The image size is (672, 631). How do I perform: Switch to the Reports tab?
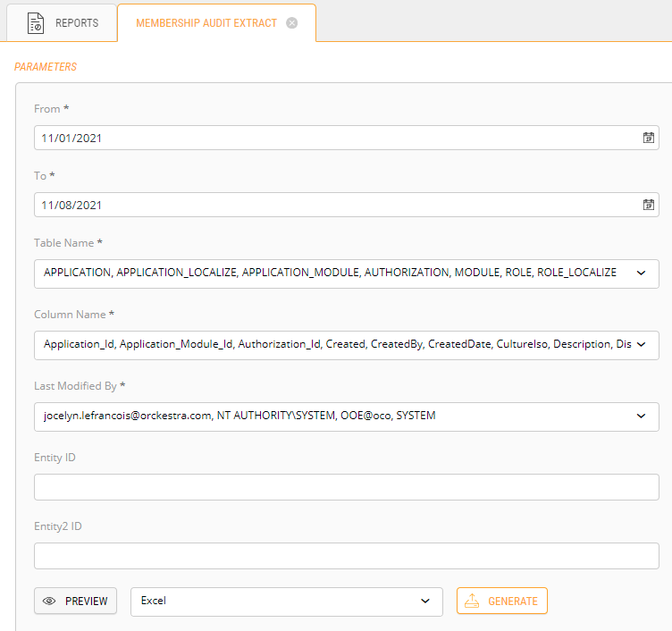63,23
